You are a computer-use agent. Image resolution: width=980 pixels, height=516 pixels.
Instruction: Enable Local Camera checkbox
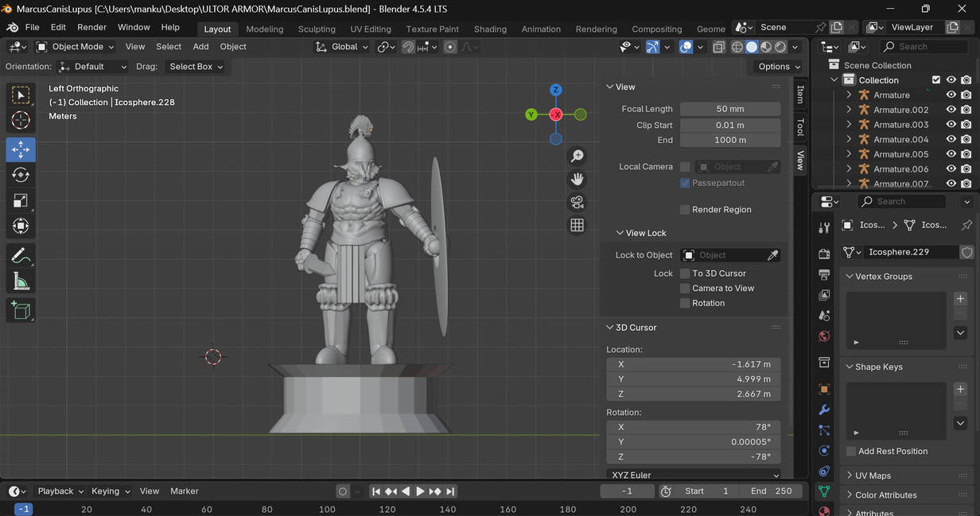[685, 167]
